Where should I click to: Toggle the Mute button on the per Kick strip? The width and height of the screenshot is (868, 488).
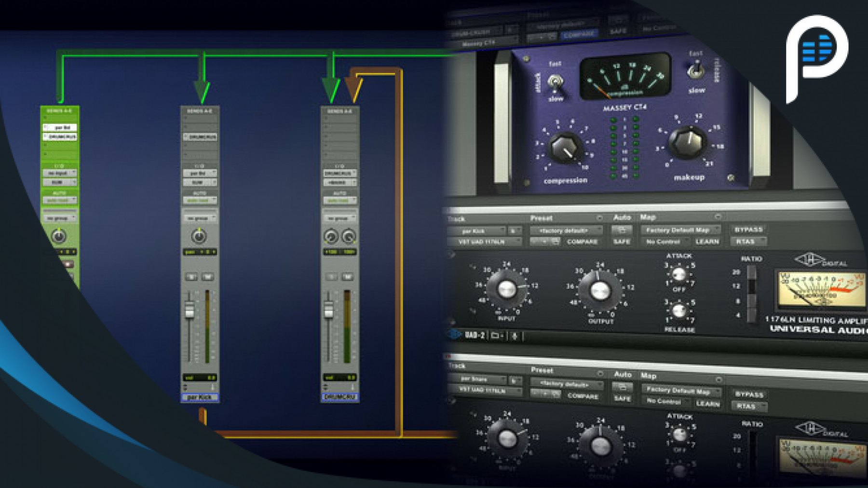207,277
